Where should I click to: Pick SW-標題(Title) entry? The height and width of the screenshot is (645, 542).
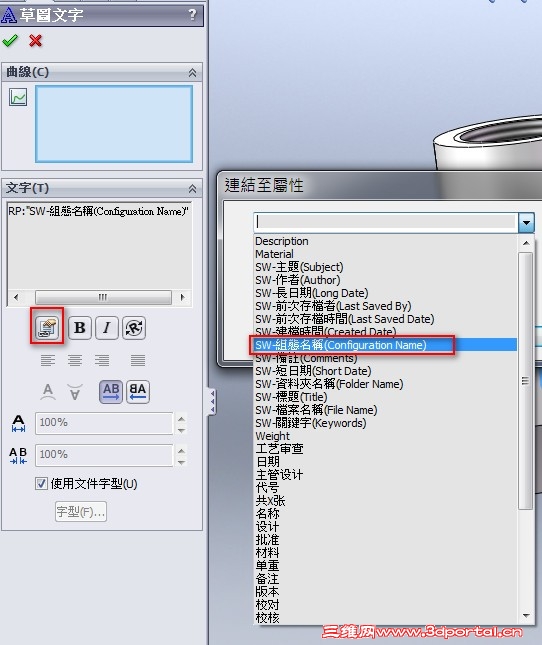tap(291, 397)
